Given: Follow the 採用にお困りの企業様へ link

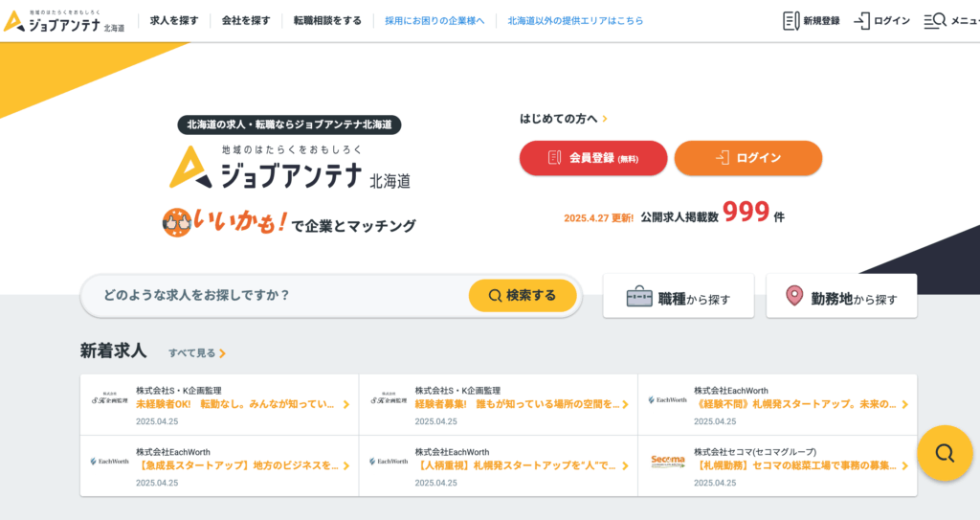Looking at the screenshot, I should pos(434,21).
